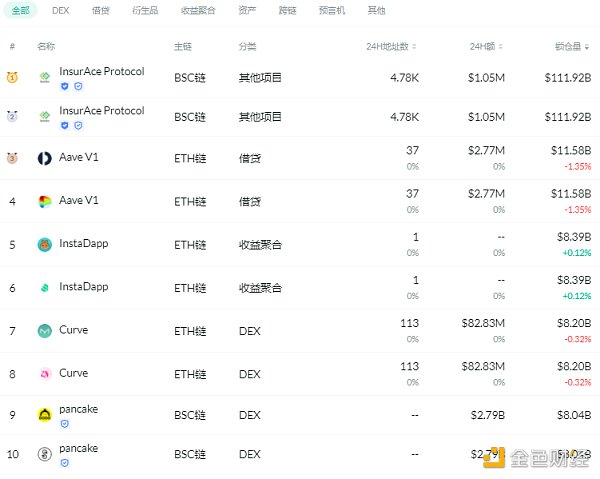Click DEX category in row 10

click(250, 455)
